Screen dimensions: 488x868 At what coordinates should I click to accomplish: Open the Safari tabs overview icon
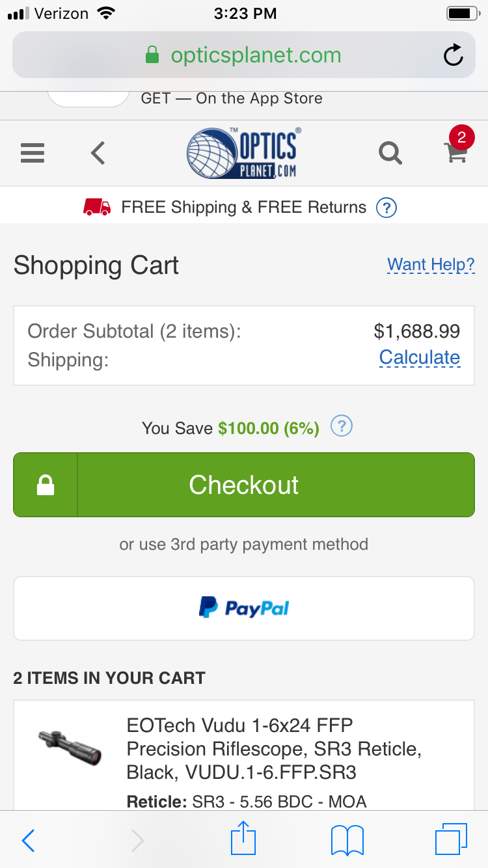[451, 840]
